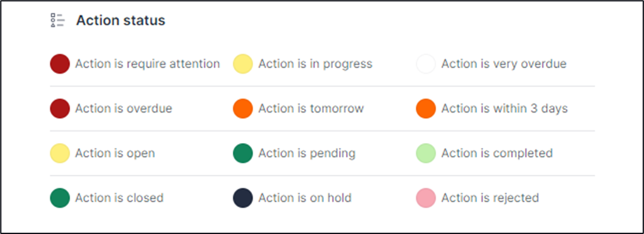Select the dark red require attention dot
The width and height of the screenshot is (644, 234).
(x=60, y=64)
